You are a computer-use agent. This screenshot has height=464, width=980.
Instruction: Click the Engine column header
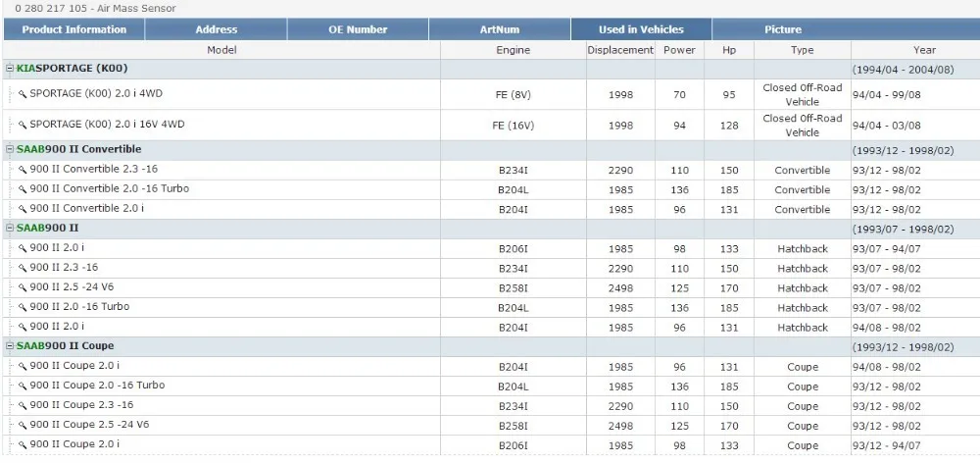(514, 50)
